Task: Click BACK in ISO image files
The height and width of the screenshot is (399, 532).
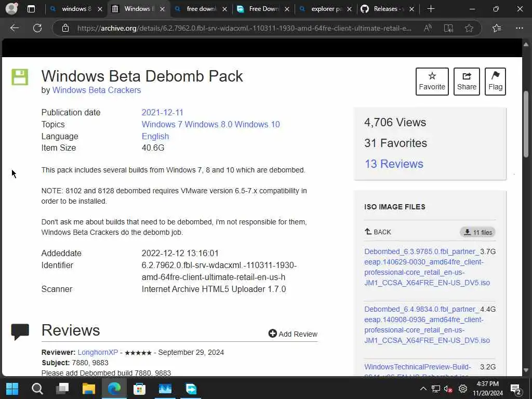Action: point(378,232)
